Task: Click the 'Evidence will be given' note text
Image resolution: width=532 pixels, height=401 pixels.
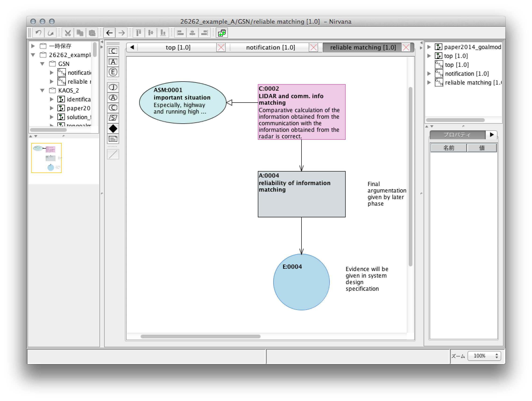Action: (367, 279)
